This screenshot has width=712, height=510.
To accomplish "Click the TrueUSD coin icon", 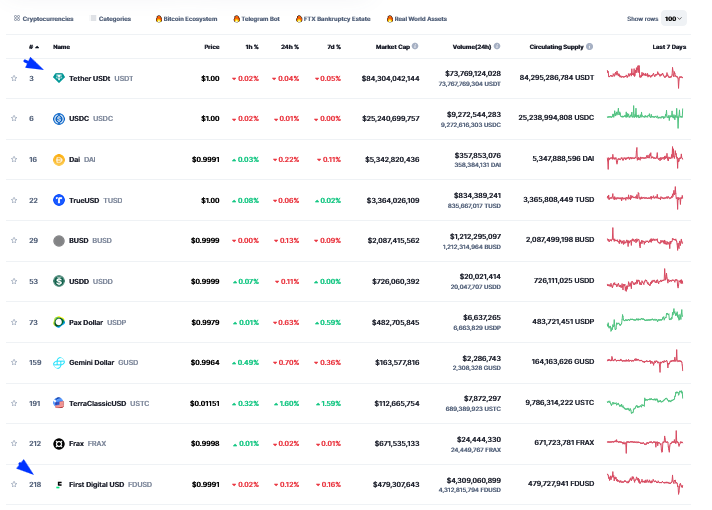I will click(59, 200).
